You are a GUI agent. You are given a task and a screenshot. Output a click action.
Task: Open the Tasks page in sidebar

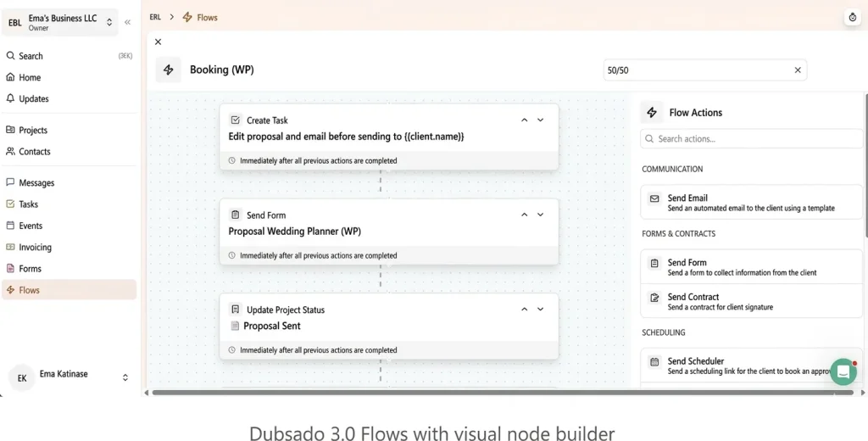(x=28, y=204)
